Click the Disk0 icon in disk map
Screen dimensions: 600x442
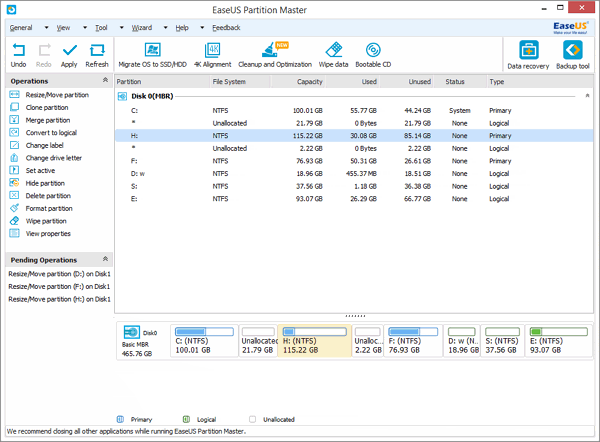(132, 332)
